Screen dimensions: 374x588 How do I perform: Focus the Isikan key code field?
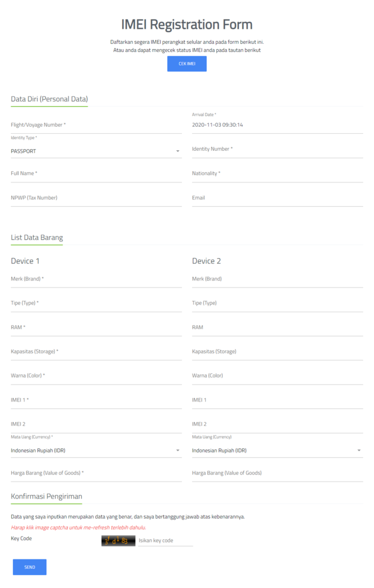(x=165, y=541)
